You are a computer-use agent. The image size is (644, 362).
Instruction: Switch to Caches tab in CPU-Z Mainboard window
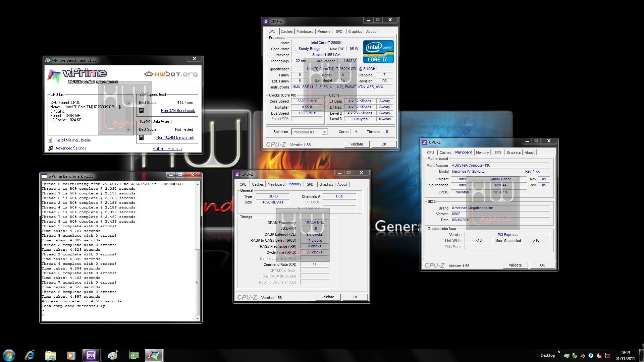445,153
